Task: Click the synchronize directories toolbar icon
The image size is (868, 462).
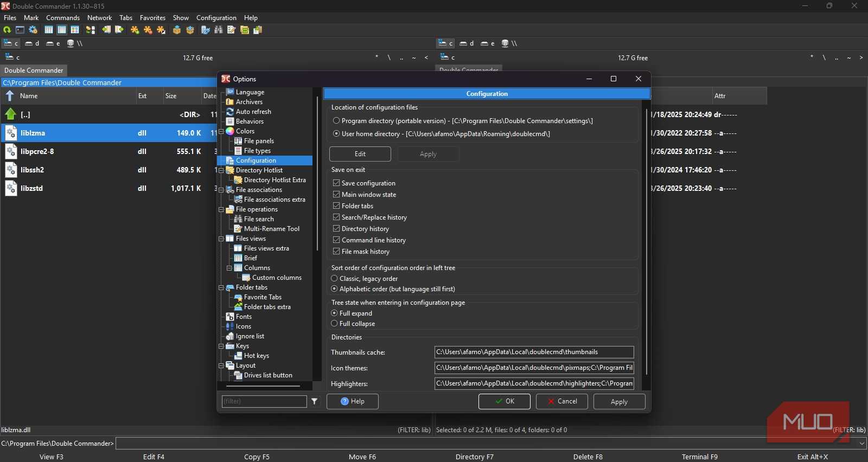Action: click(245, 30)
